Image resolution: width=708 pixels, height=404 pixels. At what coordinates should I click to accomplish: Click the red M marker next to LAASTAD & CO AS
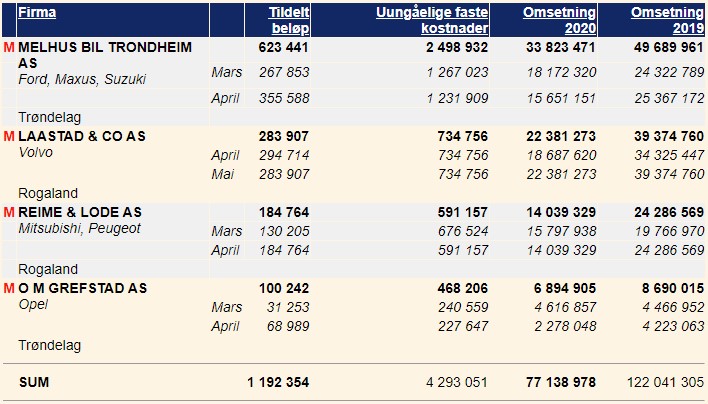(x=9, y=136)
